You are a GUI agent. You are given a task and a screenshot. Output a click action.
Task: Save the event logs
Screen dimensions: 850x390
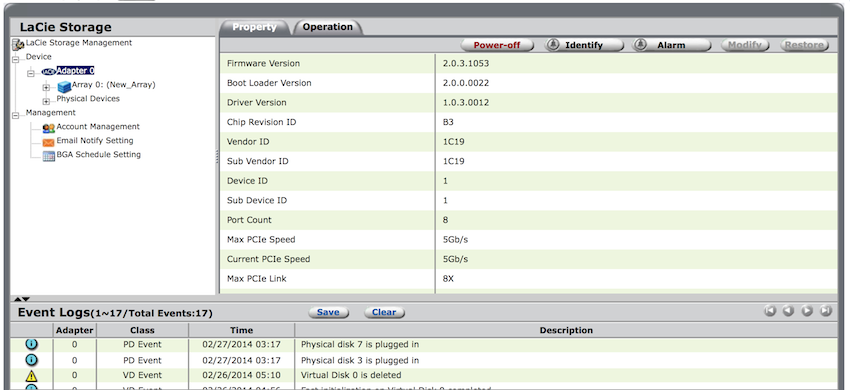pos(328,312)
